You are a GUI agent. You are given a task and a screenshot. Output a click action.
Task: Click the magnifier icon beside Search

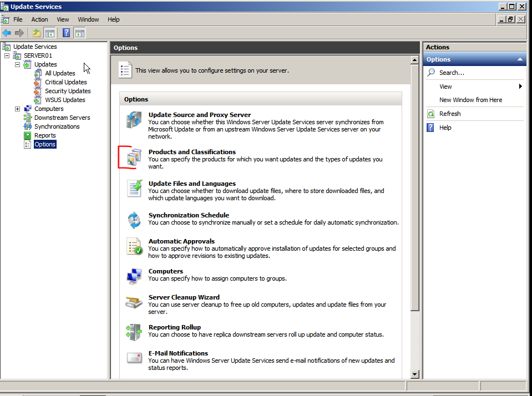tap(431, 72)
